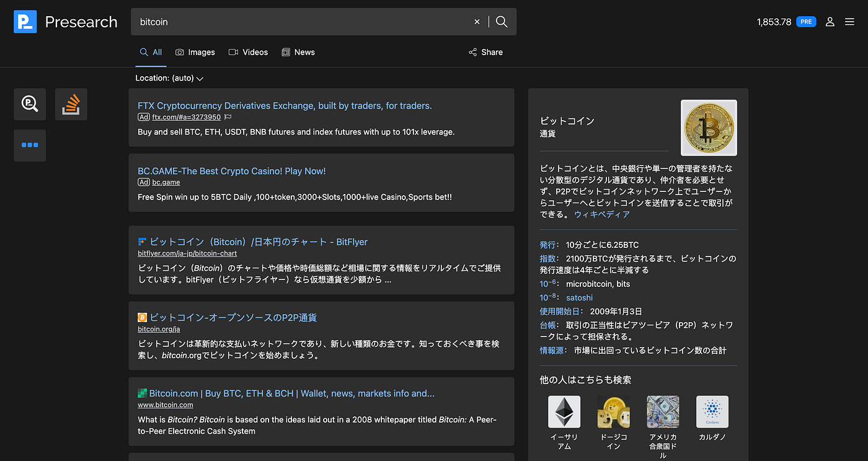
Task: Click the bitcoin.org favicon
Action: point(142,317)
